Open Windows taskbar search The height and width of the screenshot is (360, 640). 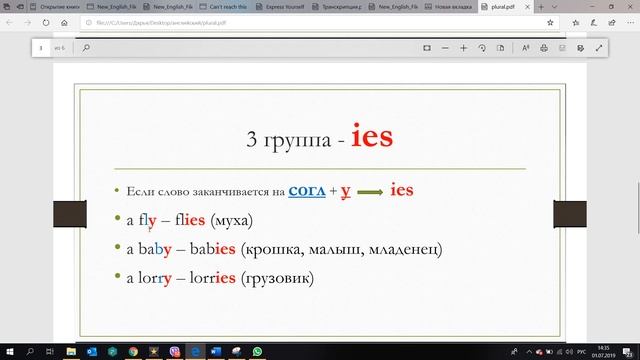tap(29, 351)
